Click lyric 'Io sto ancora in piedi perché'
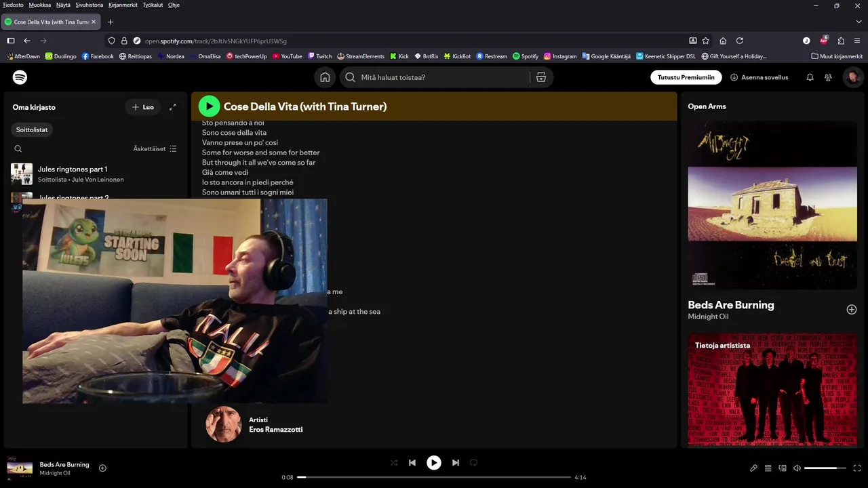Screen dimensions: 868x488 pos(248,182)
